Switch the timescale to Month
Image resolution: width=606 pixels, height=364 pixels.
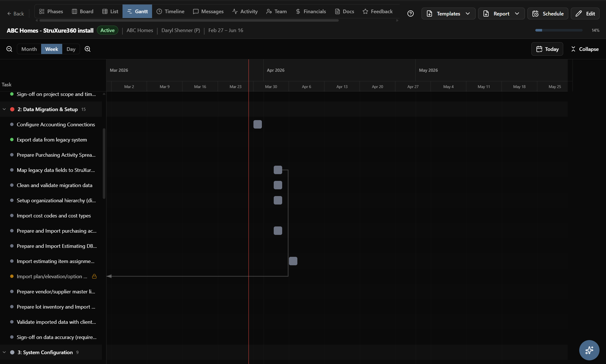29,49
